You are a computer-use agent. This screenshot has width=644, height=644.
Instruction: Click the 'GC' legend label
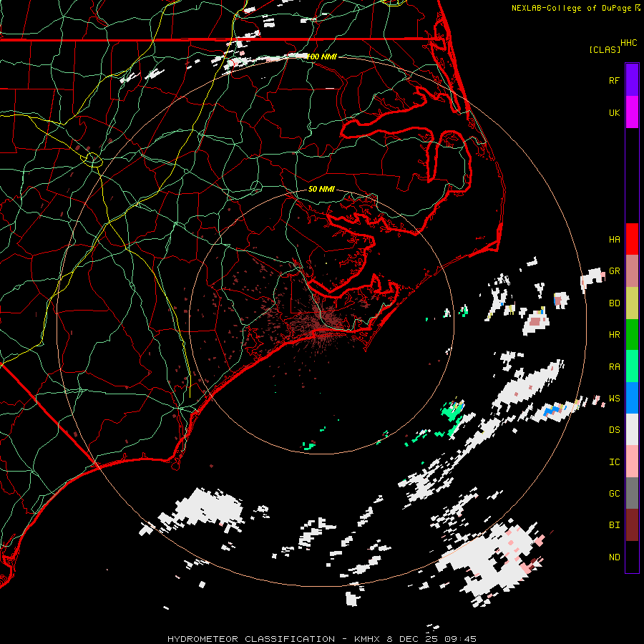[x=614, y=493]
